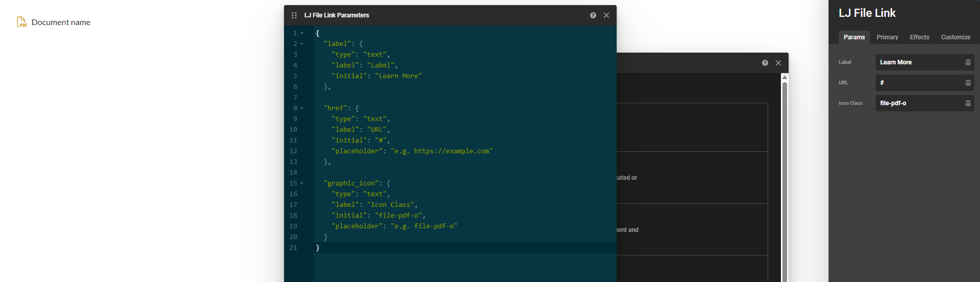
Task: Open help for LJ File Link Parameters window
Action: click(593, 15)
